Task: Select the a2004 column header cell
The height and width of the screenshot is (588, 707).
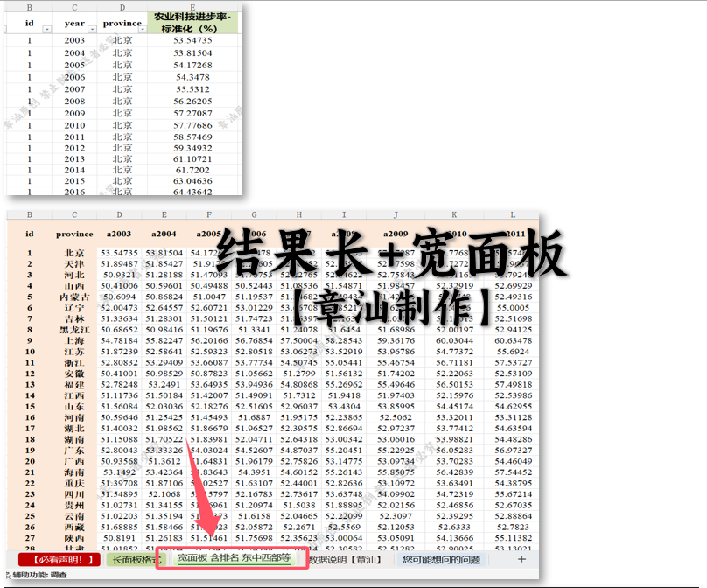Action: pos(164,234)
